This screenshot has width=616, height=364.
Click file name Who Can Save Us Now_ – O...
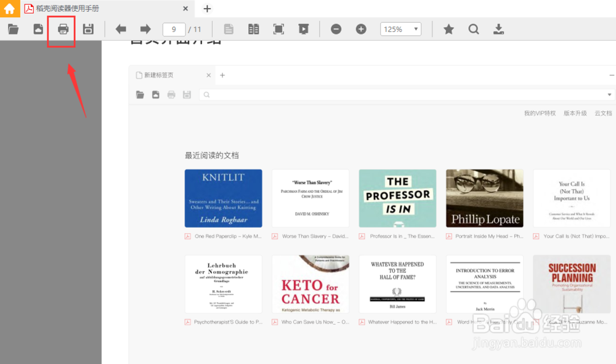click(x=315, y=322)
